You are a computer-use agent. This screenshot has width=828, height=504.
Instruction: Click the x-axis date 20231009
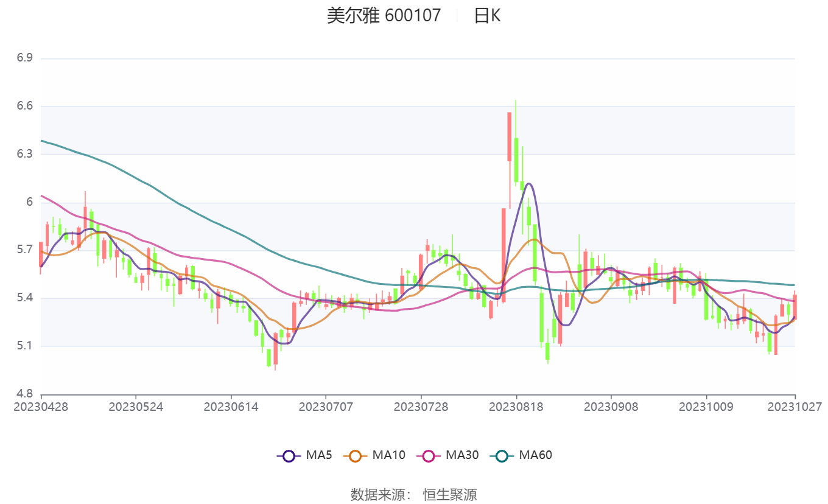(x=706, y=407)
